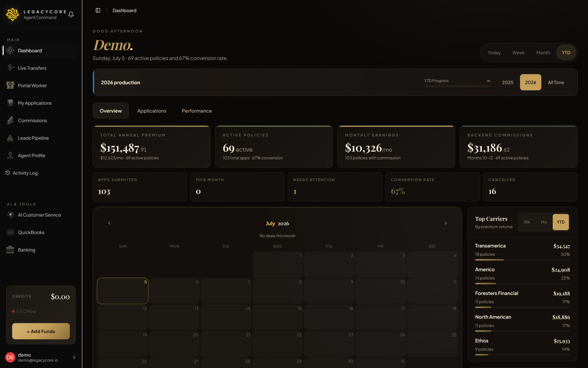Open notifications bell icon
The height and width of the screenshot is (368, 588).
tap(71, 14)
